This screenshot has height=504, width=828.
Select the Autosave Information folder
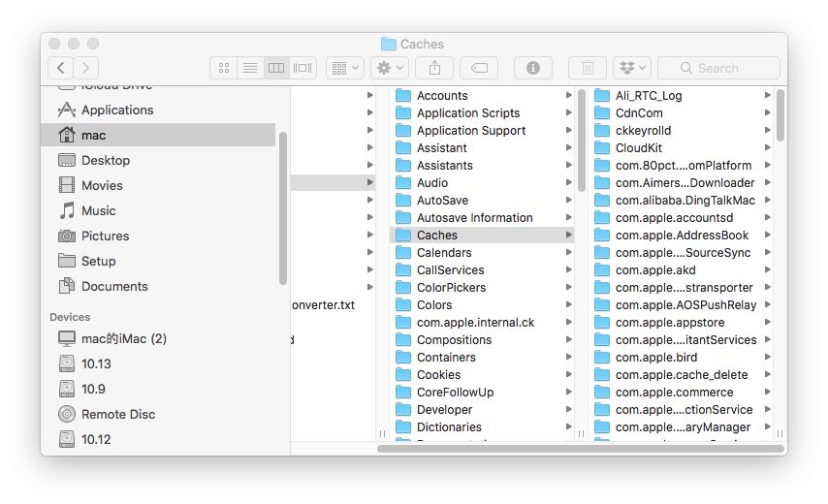click(x=482, y=217)
